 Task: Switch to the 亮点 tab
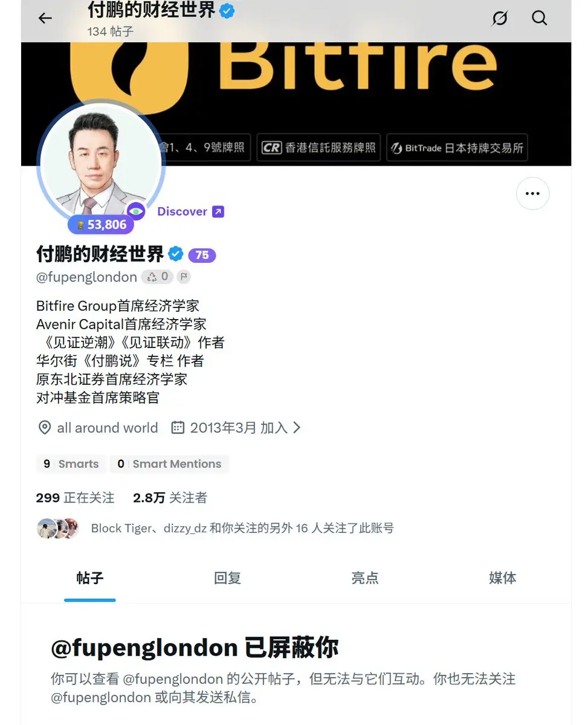tap(365, 578)
